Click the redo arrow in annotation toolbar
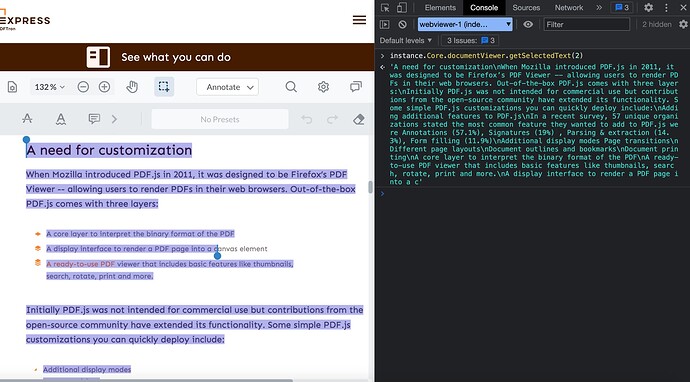The height and width of the screenshot is (382, 690). tap(333, 119)
